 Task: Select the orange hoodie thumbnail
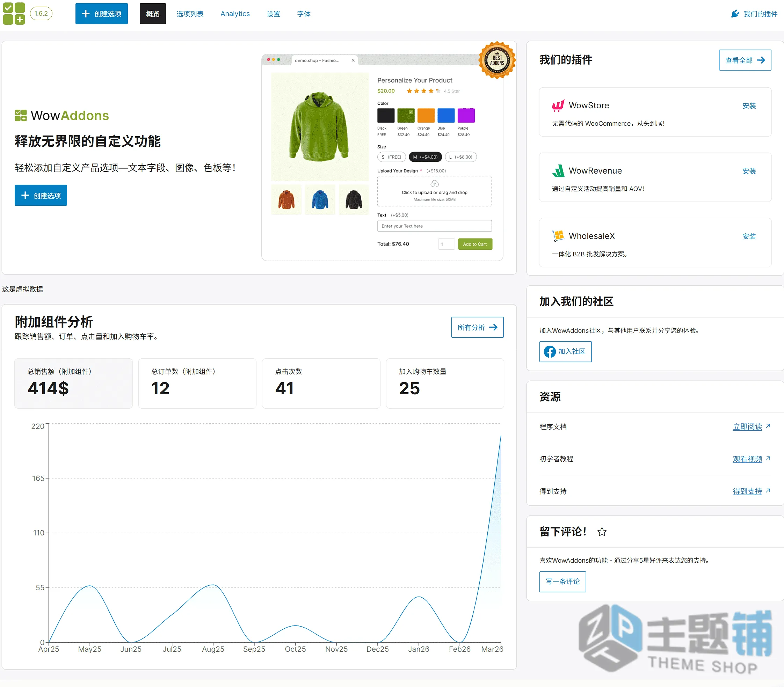(286, 200)
